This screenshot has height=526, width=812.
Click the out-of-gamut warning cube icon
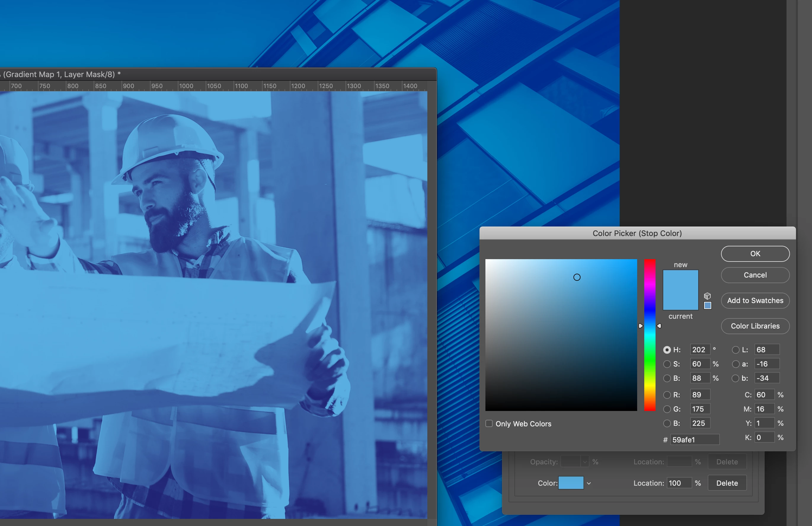707,296
